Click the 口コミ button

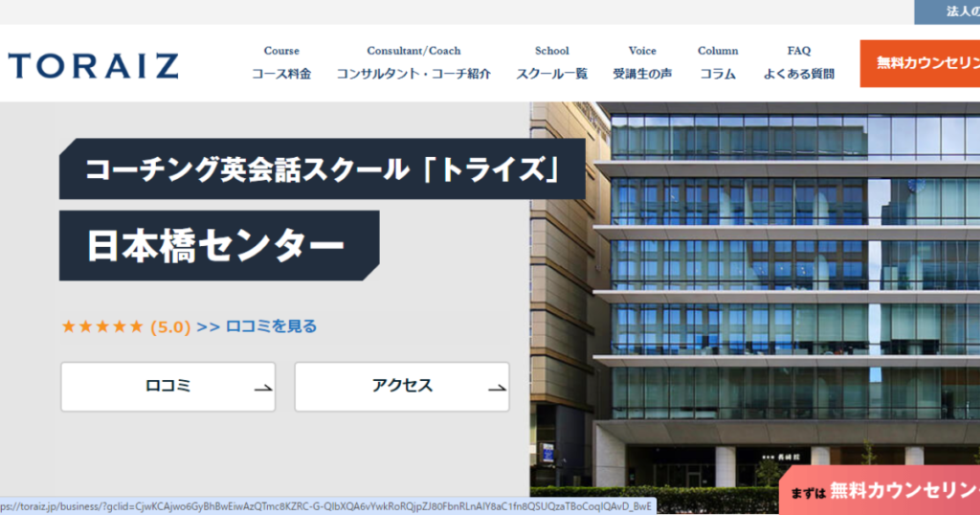[x=168, y=387]
